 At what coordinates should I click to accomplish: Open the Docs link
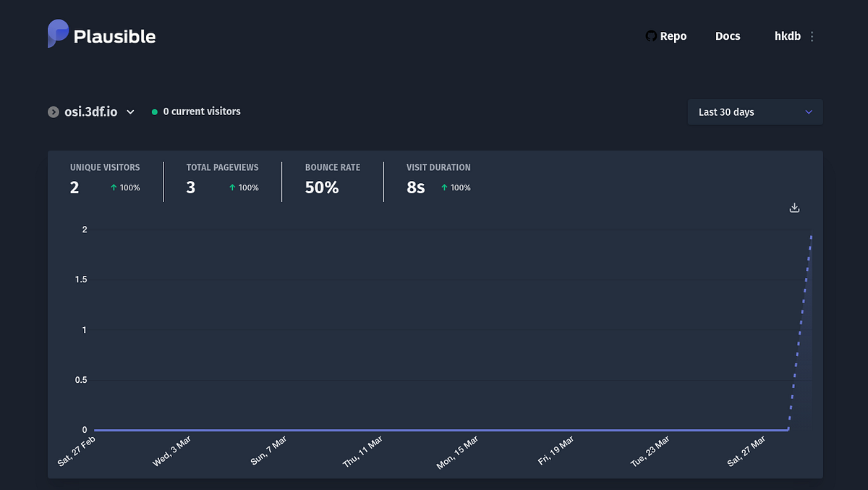[x=728, y=35]
